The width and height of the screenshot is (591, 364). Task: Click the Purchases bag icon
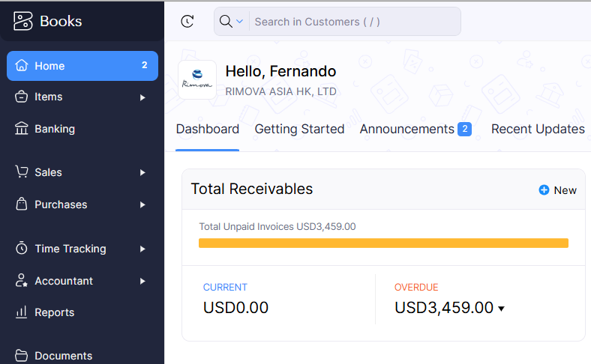pyautogui.click(x=22, y=204)
